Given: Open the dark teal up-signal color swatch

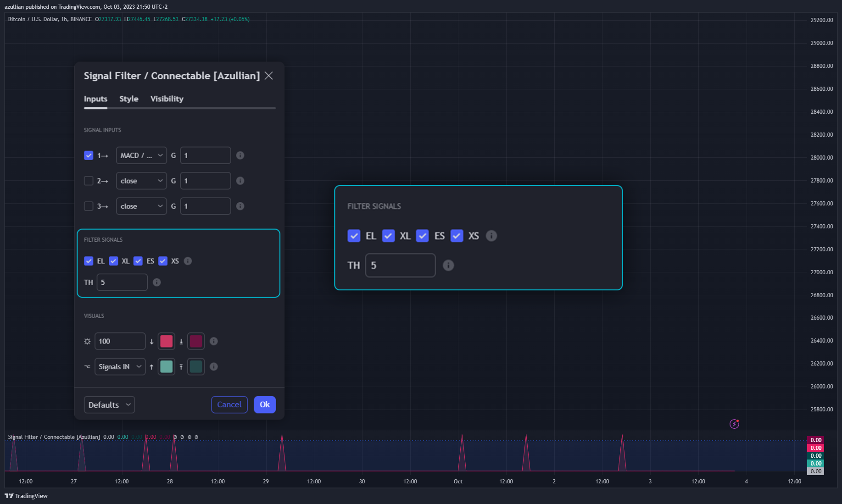Looking at the screenshot, I should click(x=196, y=366).
